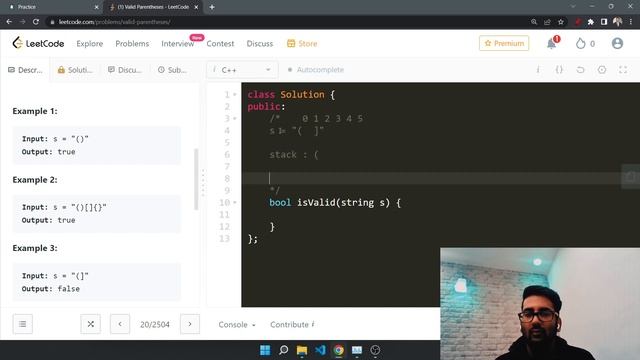Click the 'public:' code line

coord(266,107)
